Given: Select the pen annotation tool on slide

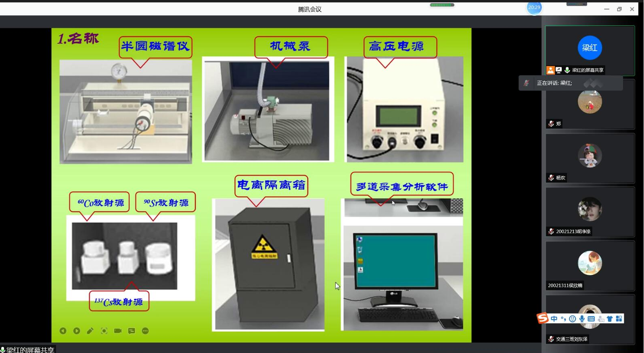Looking at the screenshot, I should point(90,331).
